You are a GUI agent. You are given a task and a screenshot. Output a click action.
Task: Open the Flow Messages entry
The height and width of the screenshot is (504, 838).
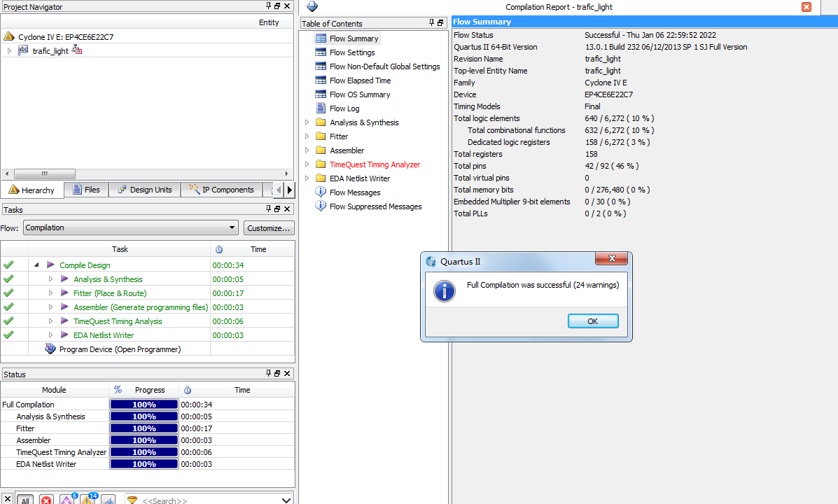[355, 192]
